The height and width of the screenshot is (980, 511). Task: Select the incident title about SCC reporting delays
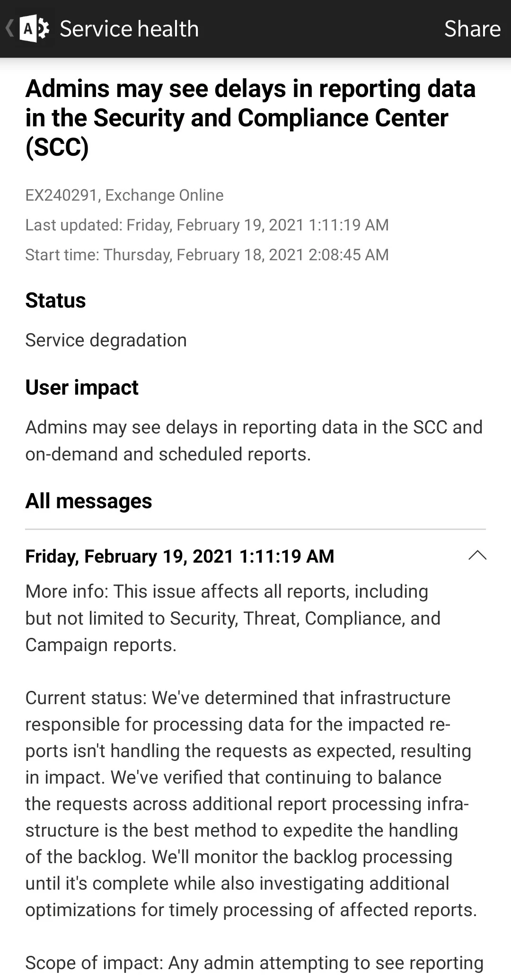click(x=251, y=117)
